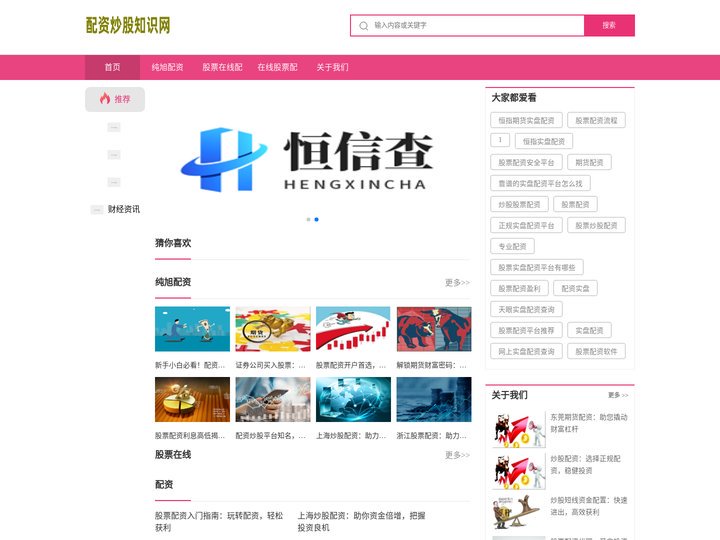Click the 股票配资平台推荐 tag
Viewport: 720px width, 540px height.
tap(526, 331)
